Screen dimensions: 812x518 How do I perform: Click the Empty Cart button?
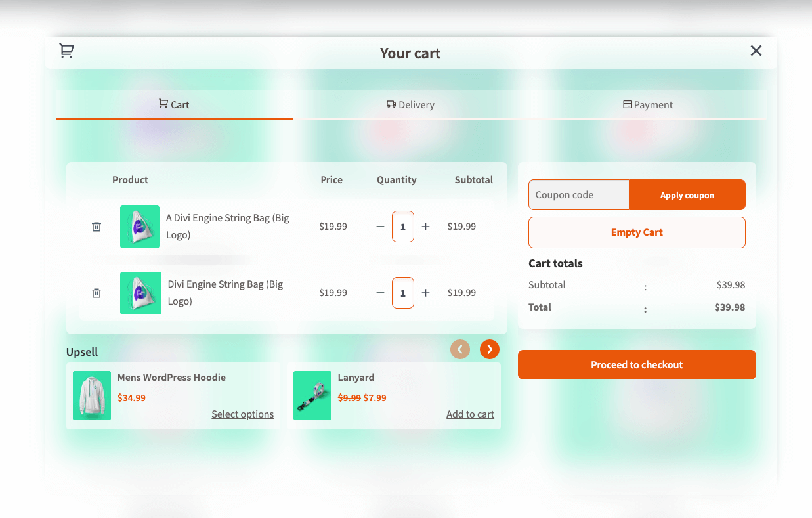click(637, 232)
